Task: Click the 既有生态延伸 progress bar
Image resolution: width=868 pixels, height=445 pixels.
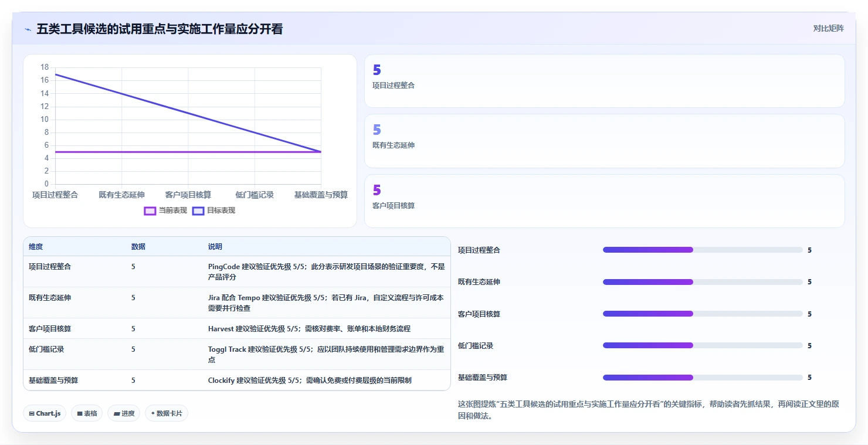Action: [x=703, y=282]
